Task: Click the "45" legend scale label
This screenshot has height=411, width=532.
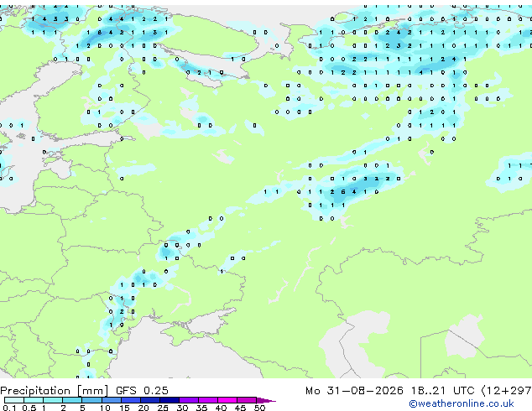Action: click(x=241, y=408)
